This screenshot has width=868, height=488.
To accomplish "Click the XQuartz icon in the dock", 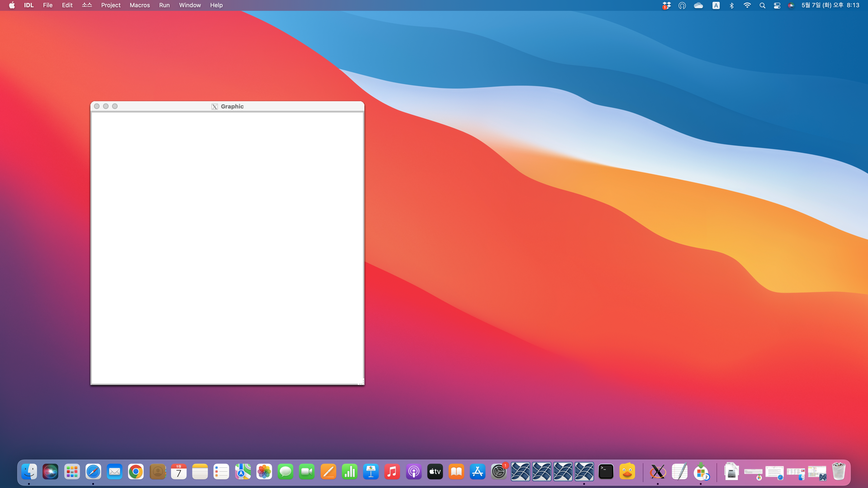I will tap(657, 472).
